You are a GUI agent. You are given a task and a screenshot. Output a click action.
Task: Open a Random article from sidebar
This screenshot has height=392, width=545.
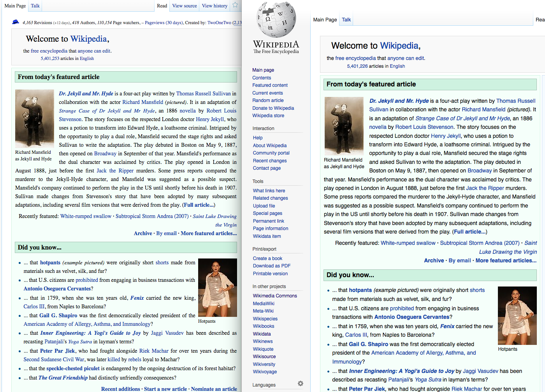[x=268, y=100]
